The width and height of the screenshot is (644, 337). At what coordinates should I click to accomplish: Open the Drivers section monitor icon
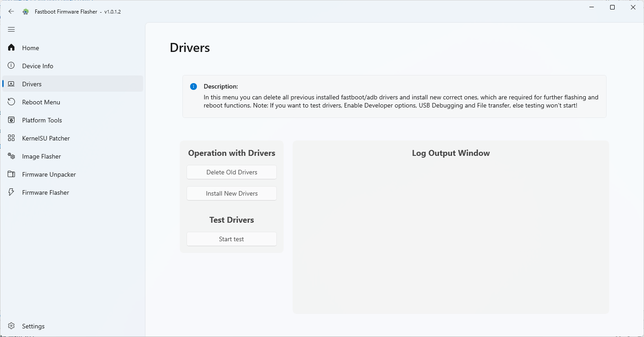[11, 84]
